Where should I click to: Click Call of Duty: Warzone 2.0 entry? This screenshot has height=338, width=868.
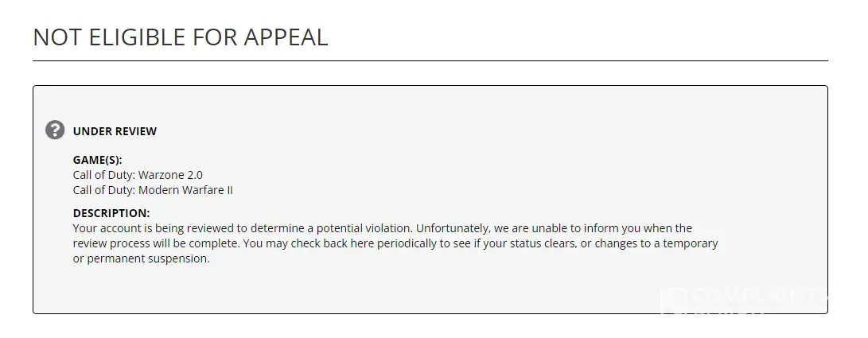[143, 175]
